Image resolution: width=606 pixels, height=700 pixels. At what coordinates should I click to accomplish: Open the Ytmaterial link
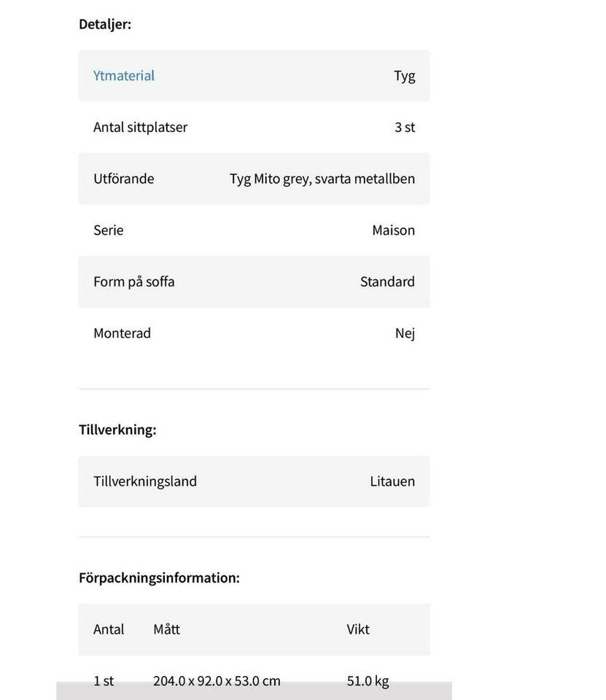tap(124, 76)
